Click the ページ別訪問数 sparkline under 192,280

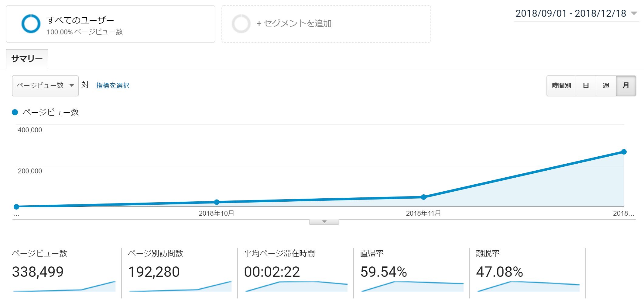pyautogui.click(x=180, y=287)
